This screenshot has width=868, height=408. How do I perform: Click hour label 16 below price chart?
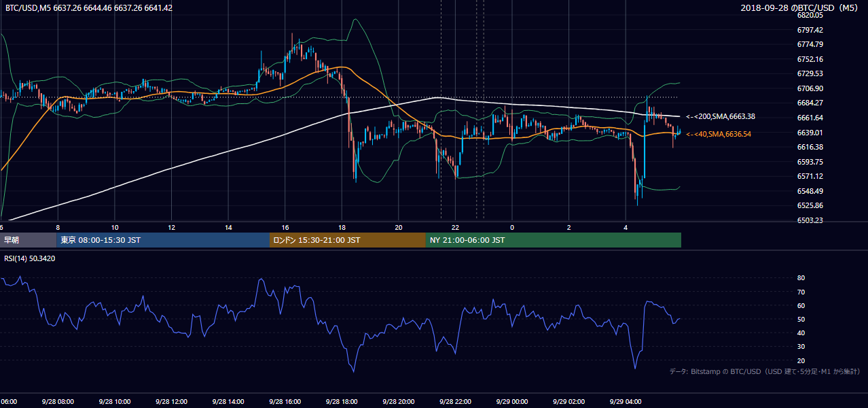(x=285, y=227)
